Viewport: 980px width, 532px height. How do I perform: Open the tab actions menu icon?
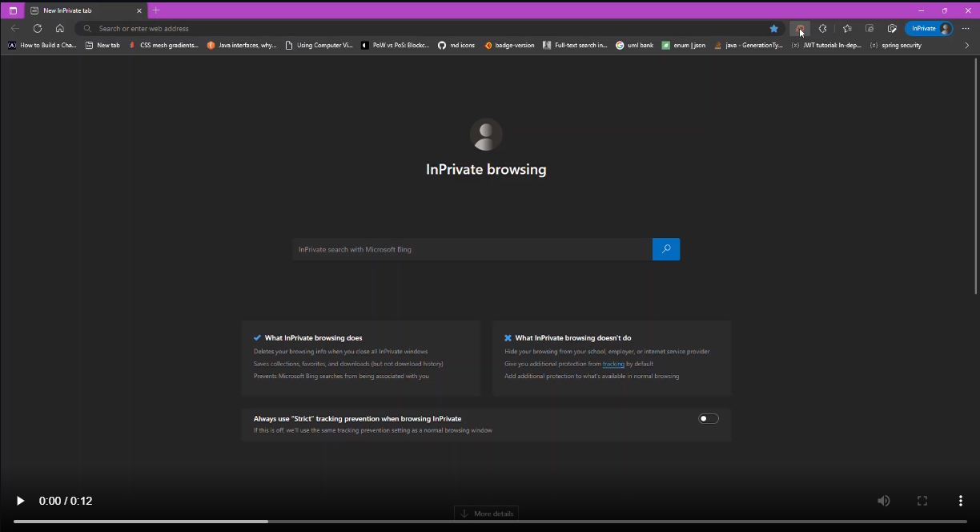(x=13, y=10)
